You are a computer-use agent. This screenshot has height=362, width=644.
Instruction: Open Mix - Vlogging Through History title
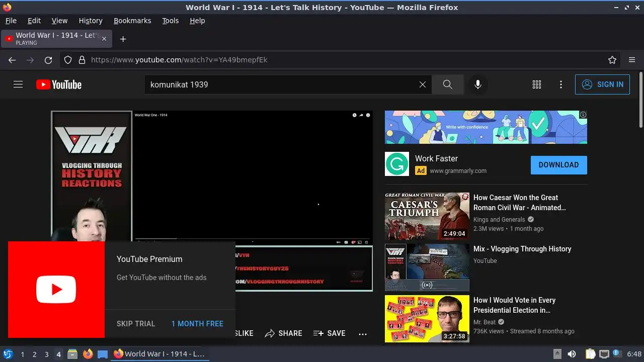522,249
